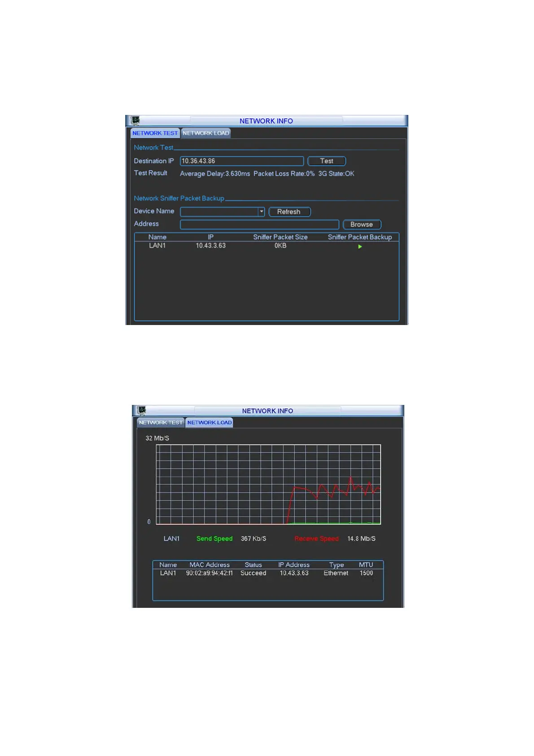Switch to Network Test tab in lower window
This screenshot has height=756, width=534.
(161, 422)
